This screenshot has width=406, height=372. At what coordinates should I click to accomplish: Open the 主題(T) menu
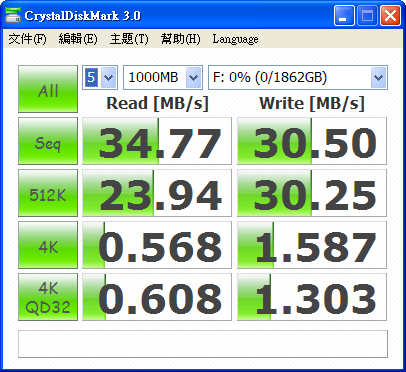coord(129,39)
